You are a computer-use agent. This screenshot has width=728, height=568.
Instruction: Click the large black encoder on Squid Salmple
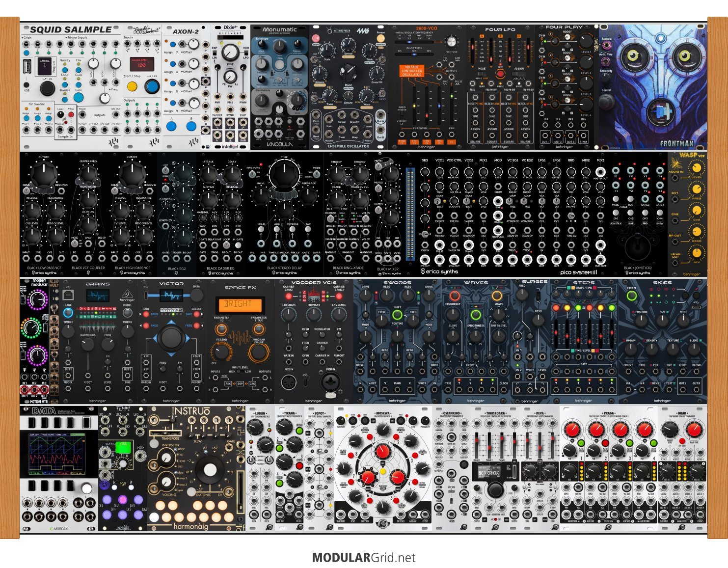(47, 88)
